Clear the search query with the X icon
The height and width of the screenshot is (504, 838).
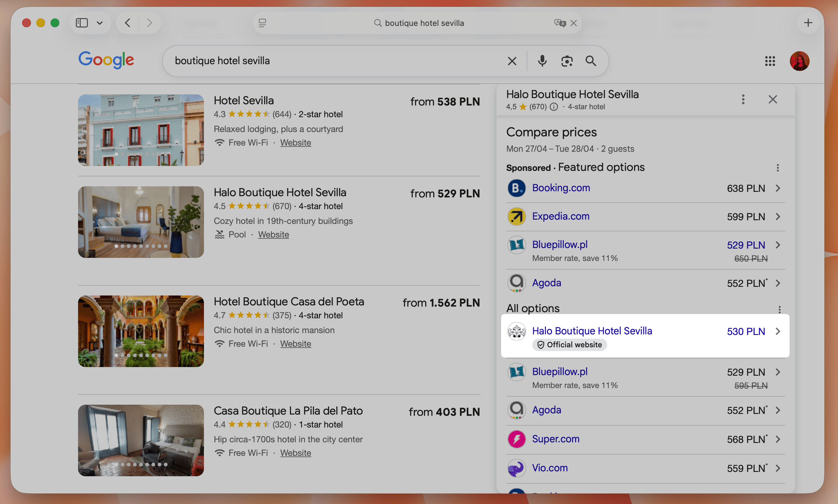(x=512, y=61)
